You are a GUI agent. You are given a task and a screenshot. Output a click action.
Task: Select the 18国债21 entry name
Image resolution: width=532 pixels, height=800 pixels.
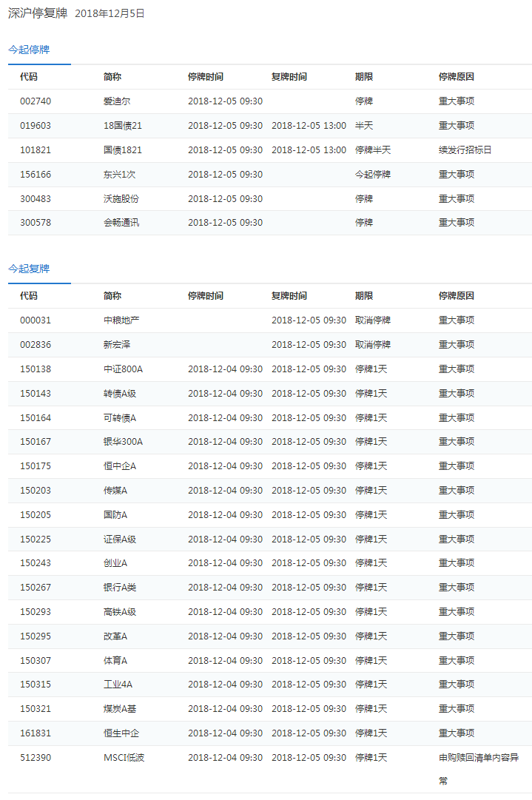tap(122, 126)
